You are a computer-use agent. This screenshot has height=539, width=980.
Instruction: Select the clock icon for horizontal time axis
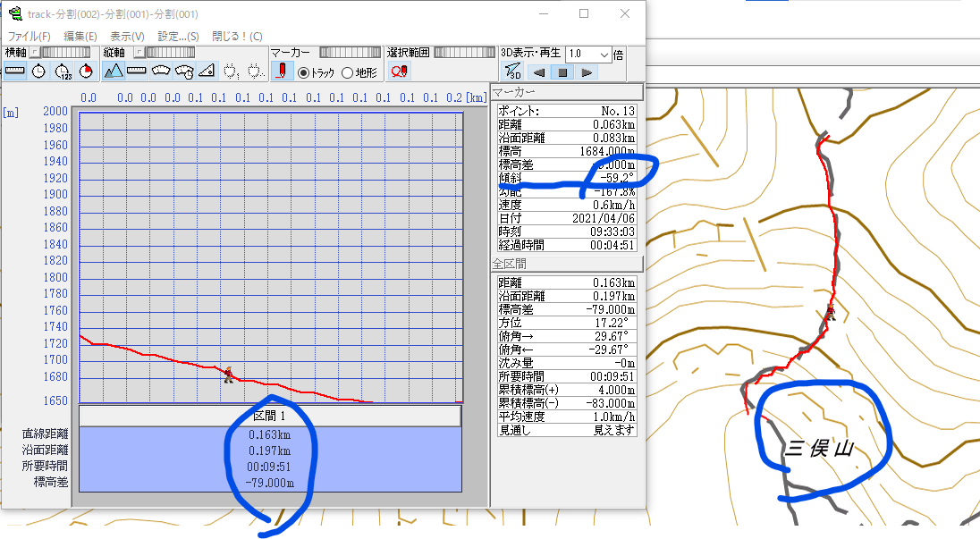click(38, 71)
